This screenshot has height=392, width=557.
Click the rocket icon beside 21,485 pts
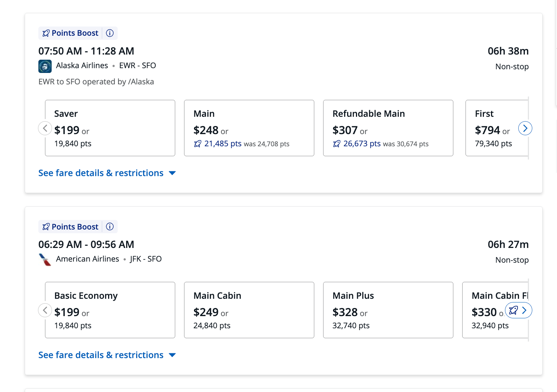pos(198,144)
